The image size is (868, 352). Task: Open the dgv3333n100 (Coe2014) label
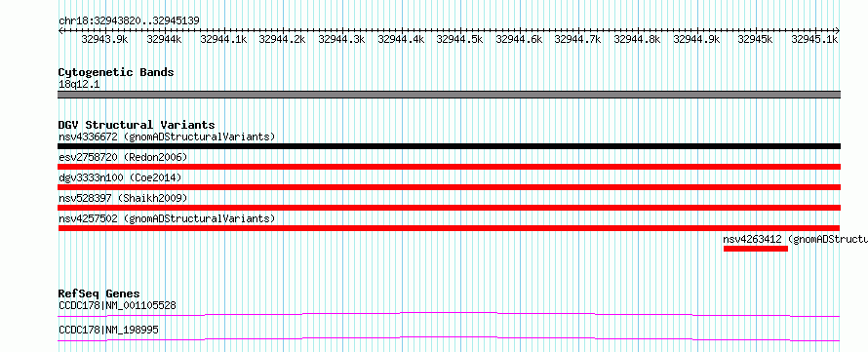coord(120,177)
